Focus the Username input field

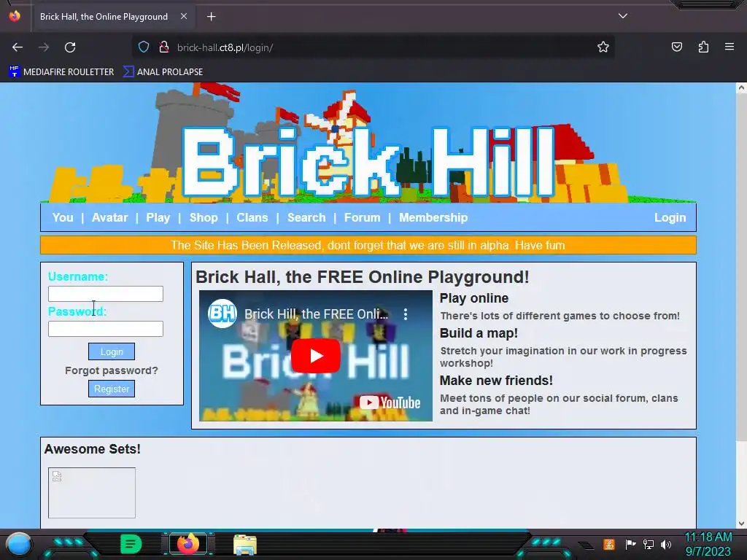click(x=106, y=294)
